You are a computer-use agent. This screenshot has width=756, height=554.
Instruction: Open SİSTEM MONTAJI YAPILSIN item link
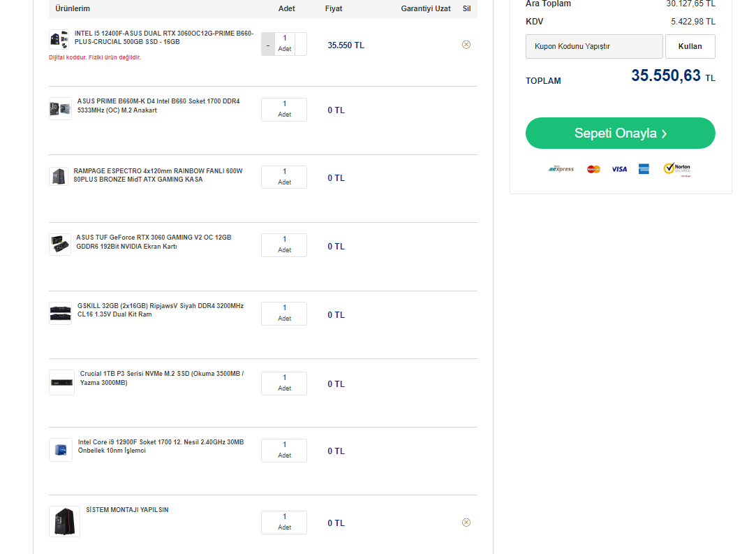[x=127, y=509]
